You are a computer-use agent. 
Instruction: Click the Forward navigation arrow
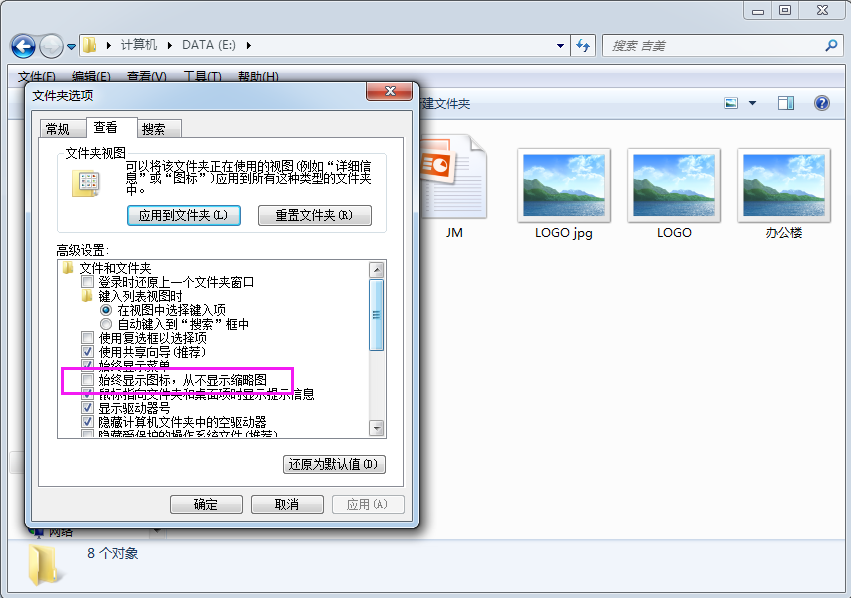[x=52, y=46]
